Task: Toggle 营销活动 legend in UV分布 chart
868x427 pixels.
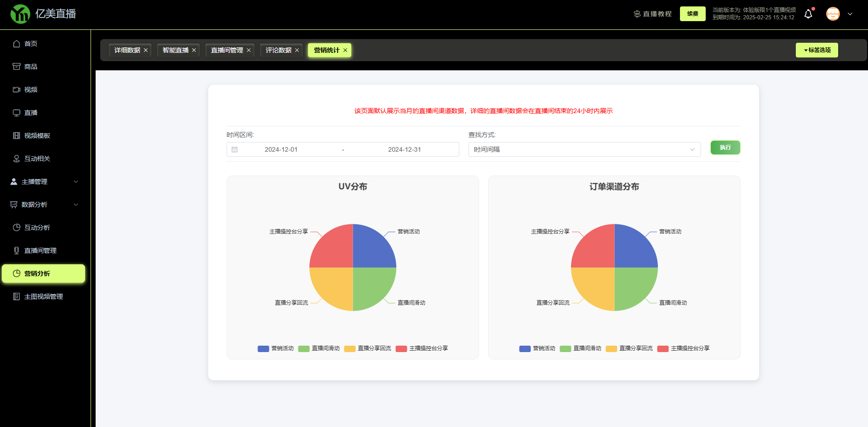Action: coord(276,348)
